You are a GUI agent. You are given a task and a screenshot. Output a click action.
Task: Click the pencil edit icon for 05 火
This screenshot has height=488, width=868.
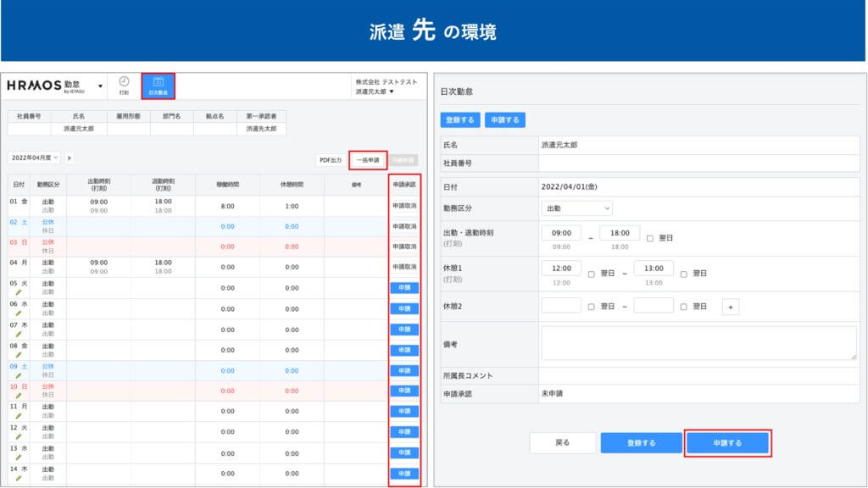click(19, 292)
